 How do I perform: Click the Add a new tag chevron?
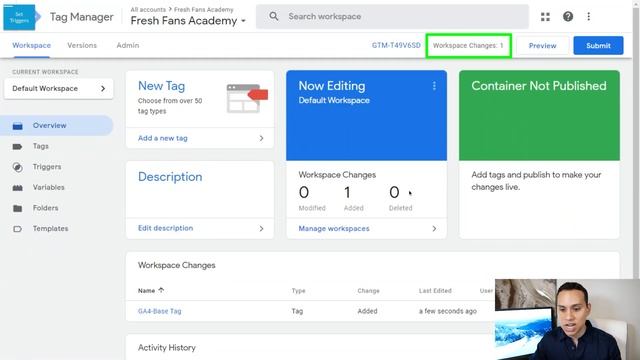tap(261, 138)
